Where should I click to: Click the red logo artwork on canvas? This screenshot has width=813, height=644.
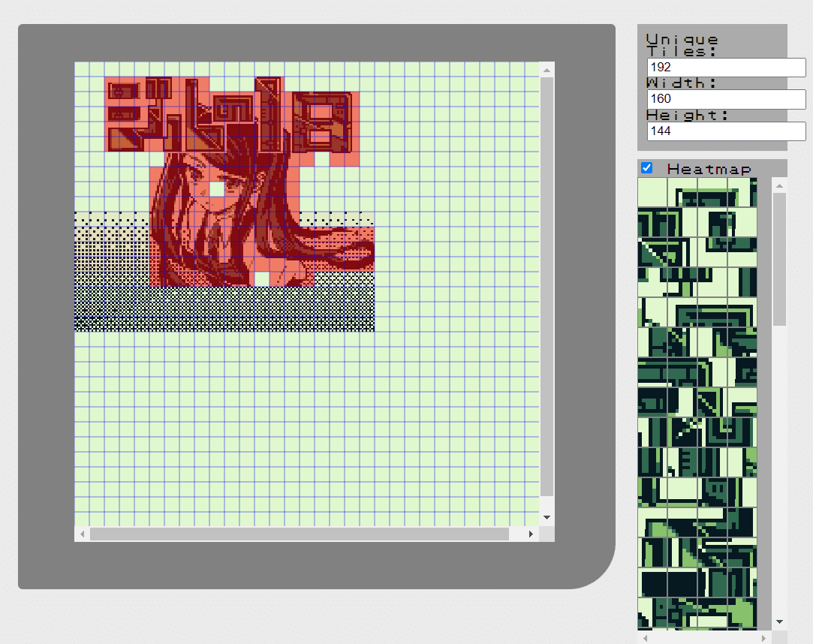[232, 115]
